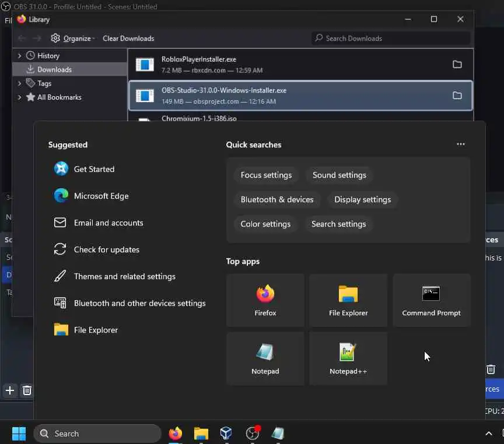The width and height of the screenshot is (504, 444).
Task: Click OBS sources trash icon
Action: click(x=491, y=369)
